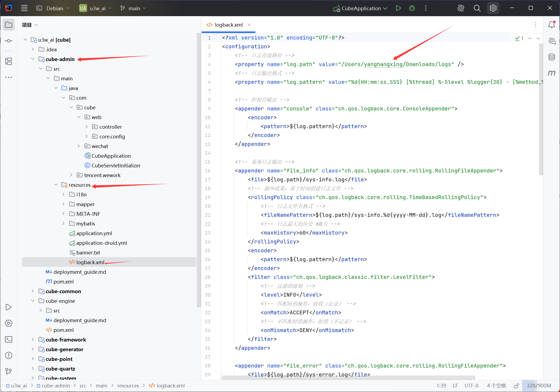This screenshot has width=560, height=392.
Task: Open cube-engine pom.xml file
Action: click(x=60, y=330)
